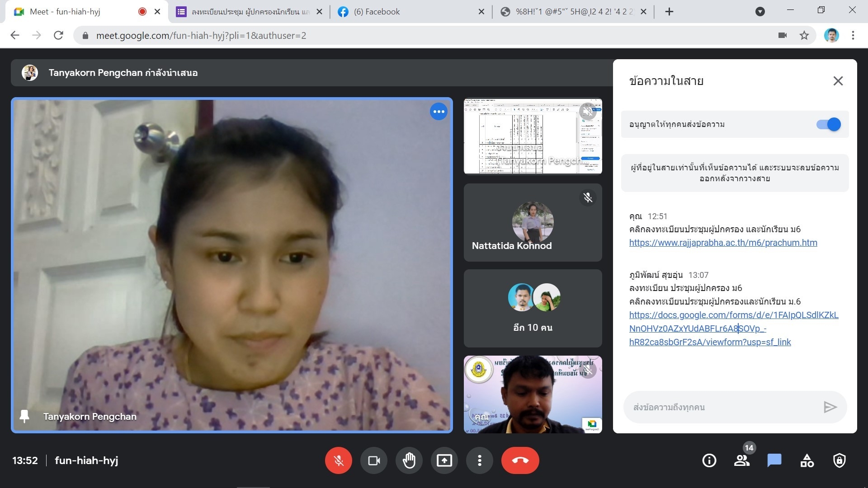
Task: Open the Google Forms registration link
Action: pos(733,315)
